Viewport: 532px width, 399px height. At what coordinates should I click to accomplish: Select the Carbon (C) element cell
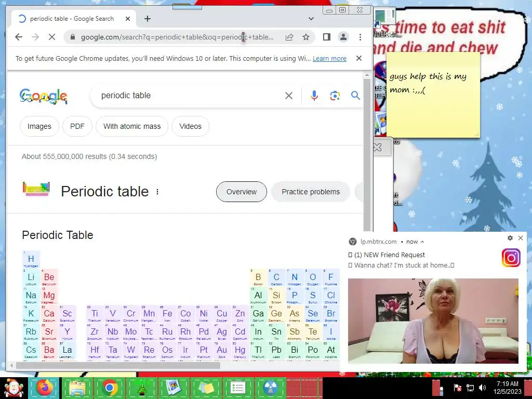276,277
